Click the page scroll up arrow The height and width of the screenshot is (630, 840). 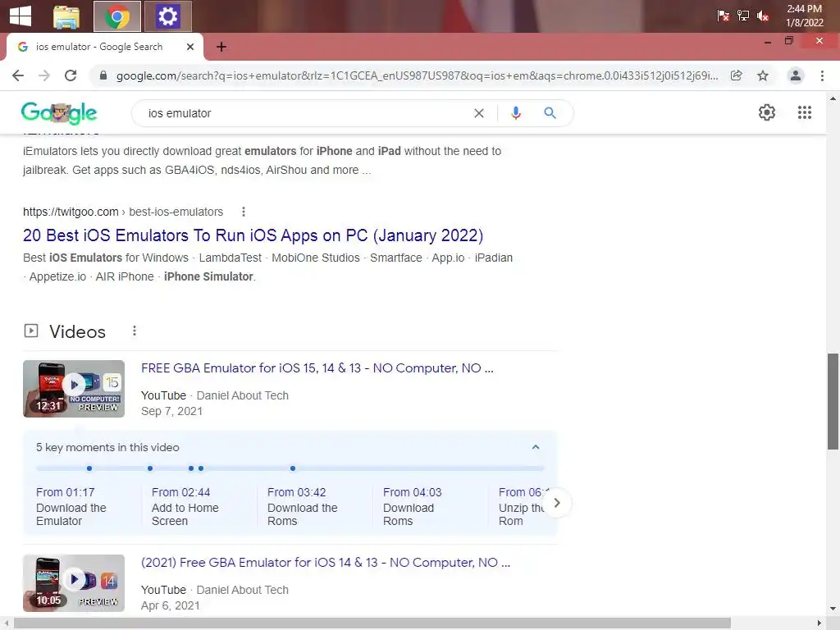point(833,98)
